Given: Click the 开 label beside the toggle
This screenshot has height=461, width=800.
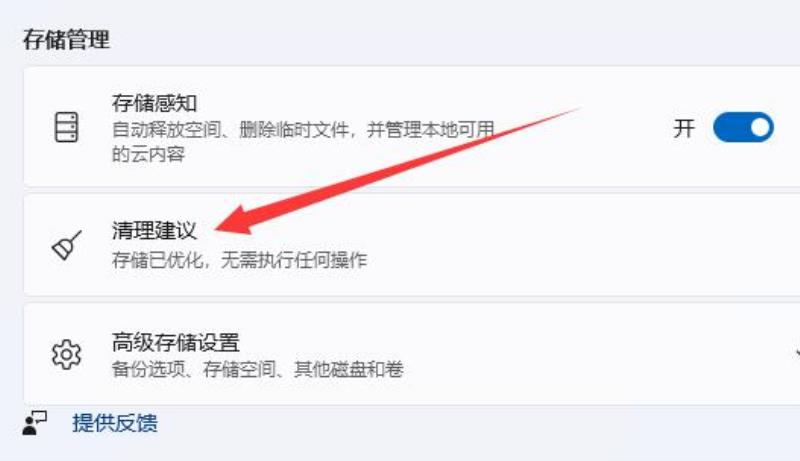Looking at the screenshot, I should [684, 128].
